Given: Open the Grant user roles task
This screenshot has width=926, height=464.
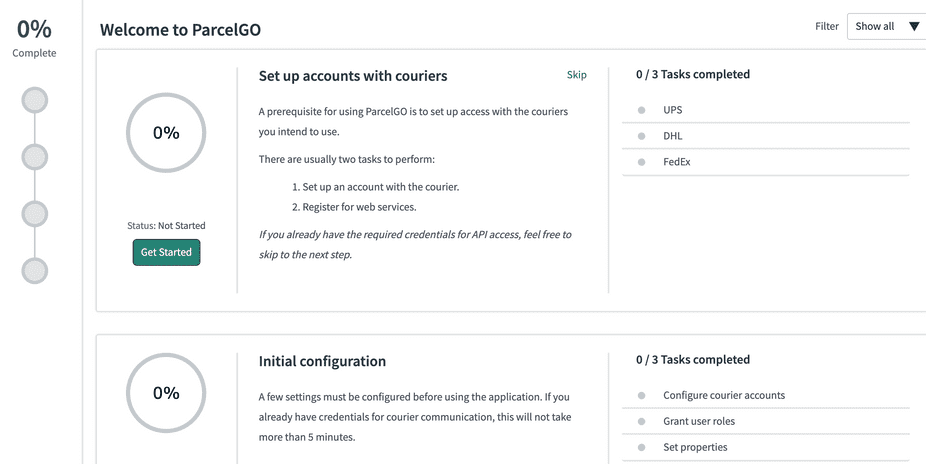Looking at the screenshot, I should click(765, 421).
